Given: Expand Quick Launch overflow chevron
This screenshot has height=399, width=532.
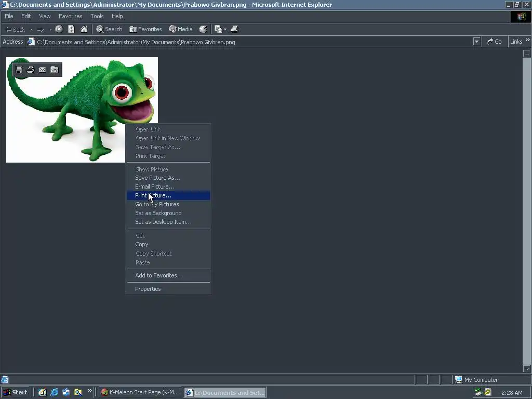Looking at the screenshot, I should (89, 391).
